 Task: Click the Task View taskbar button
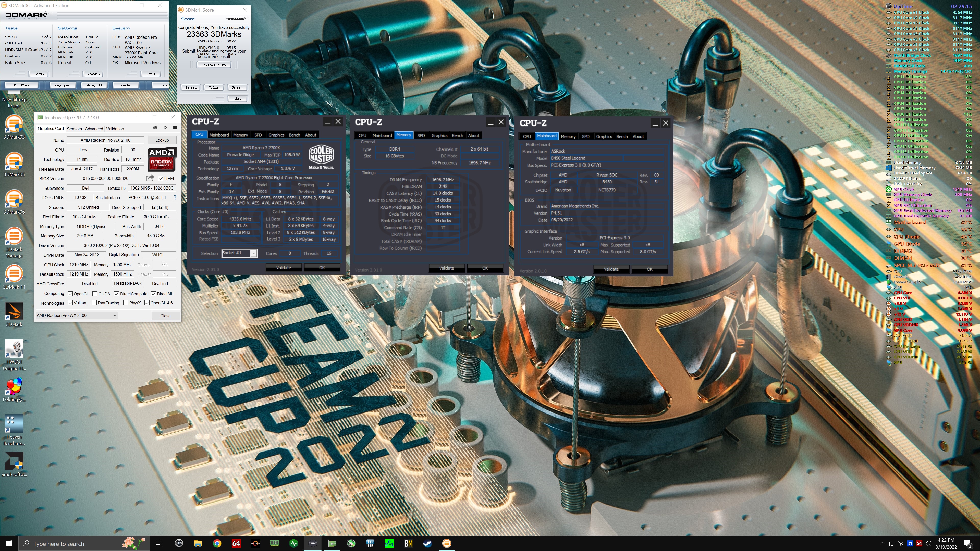coord(160,543)
